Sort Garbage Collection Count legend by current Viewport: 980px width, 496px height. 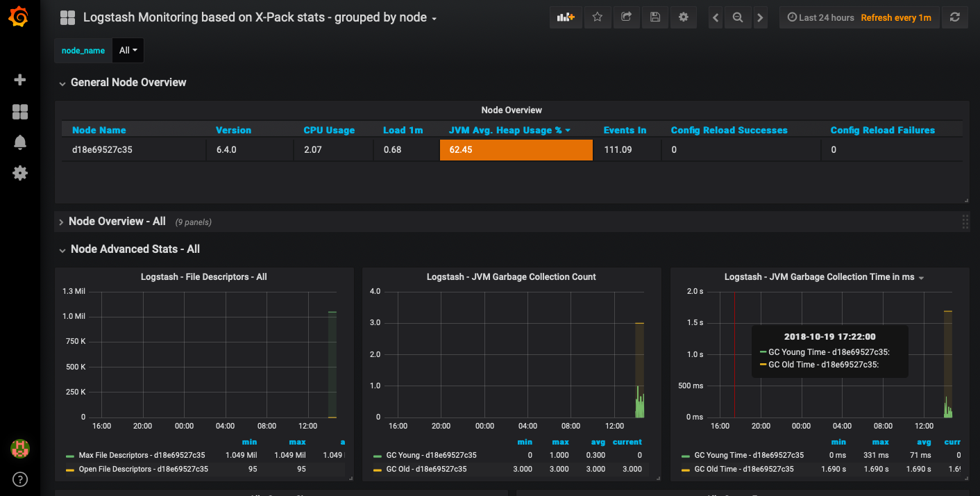pyautogui.click(x=627, y=442)
